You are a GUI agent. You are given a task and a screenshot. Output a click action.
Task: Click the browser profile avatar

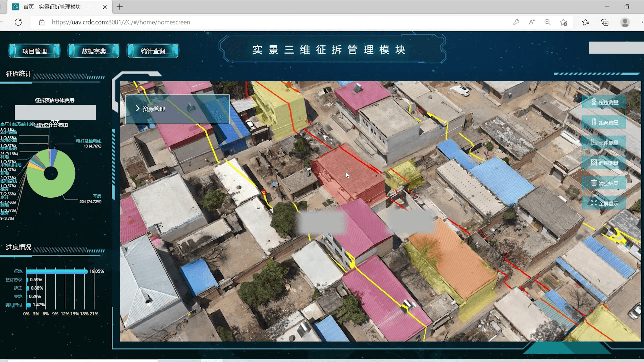(625, 22)
